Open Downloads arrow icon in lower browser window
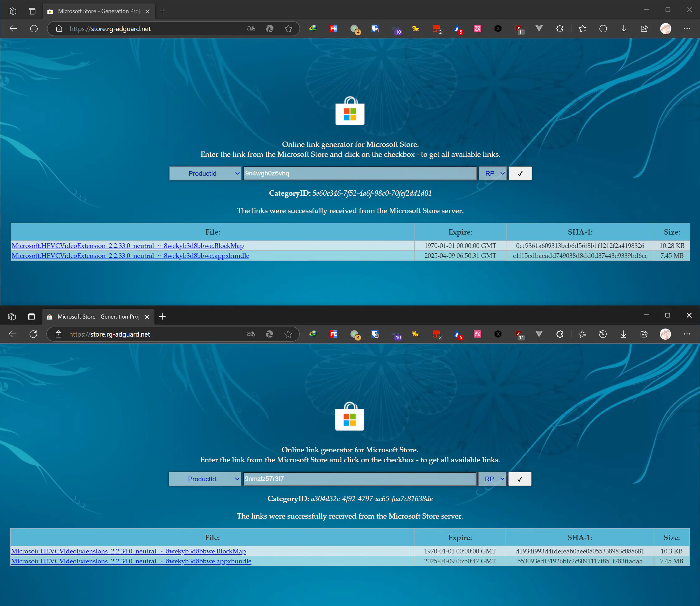Viewport: 700px width, 606px height. (x=623, y=334)
